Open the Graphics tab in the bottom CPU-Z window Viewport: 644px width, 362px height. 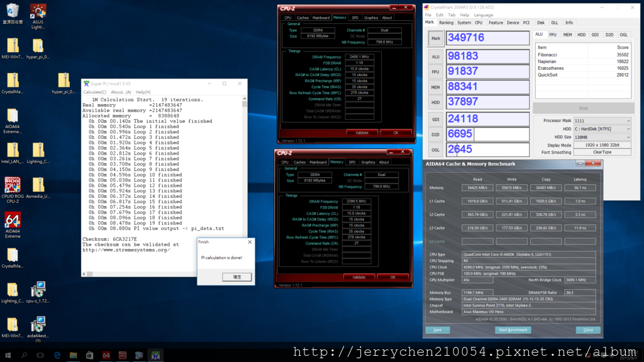368,162
